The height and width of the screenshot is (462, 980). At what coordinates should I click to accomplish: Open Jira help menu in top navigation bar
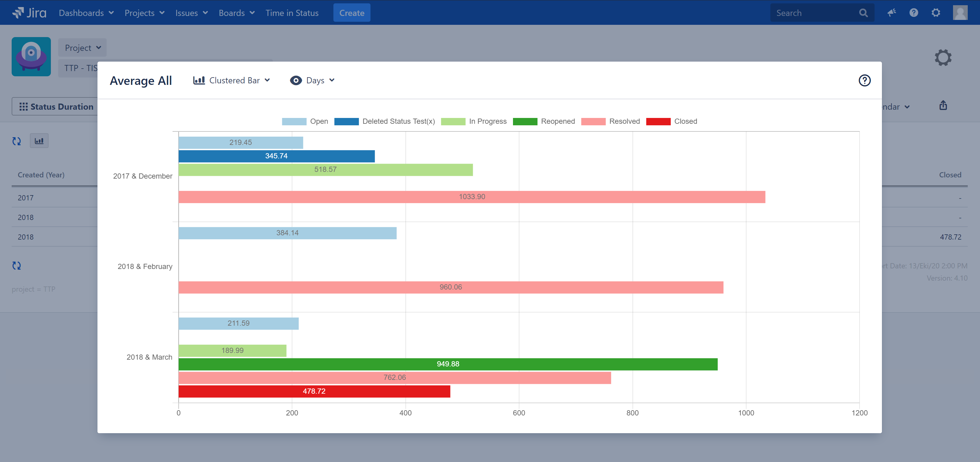[914, 13]
